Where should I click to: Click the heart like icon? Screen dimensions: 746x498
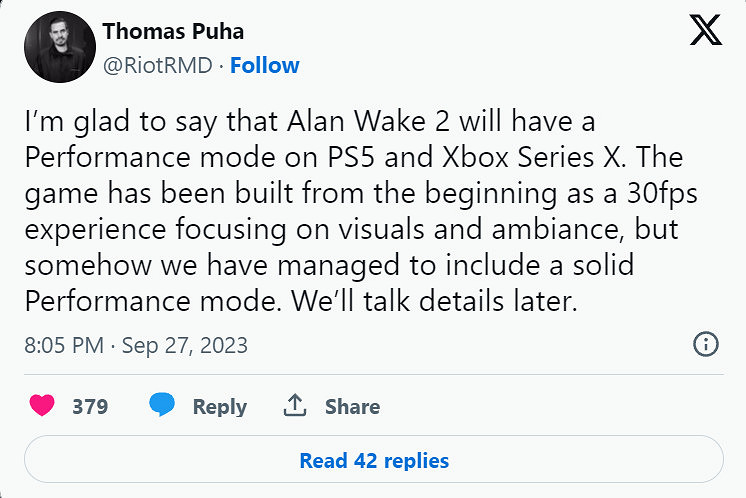click(42, 406)
